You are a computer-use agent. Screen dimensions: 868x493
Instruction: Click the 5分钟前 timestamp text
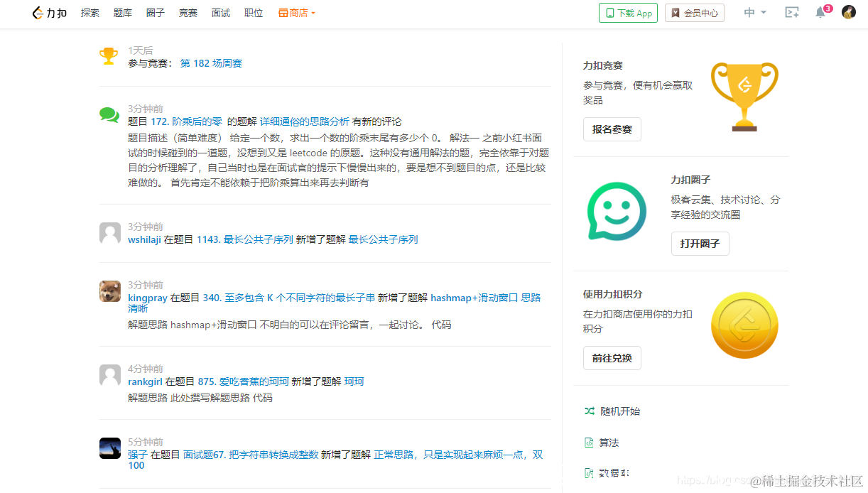point(146,442)
